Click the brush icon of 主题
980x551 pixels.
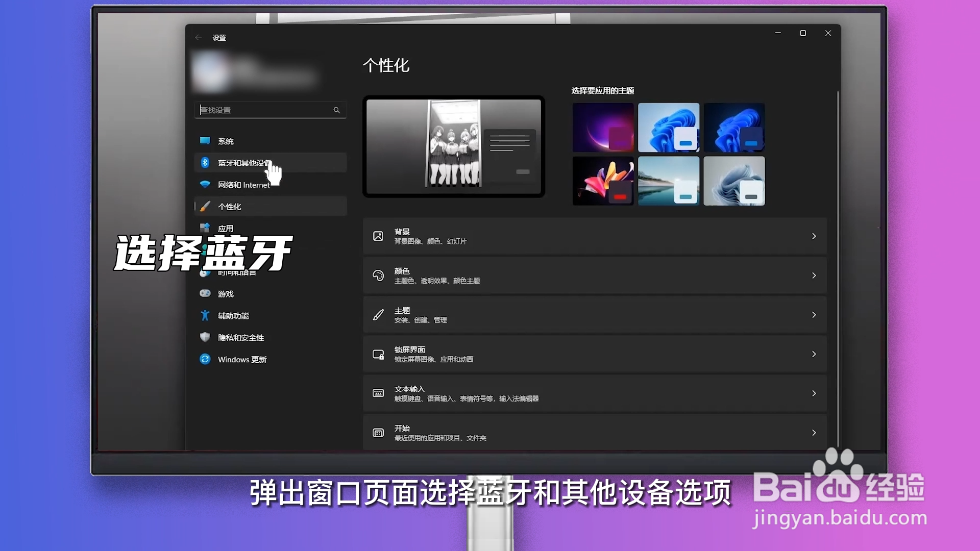378,315
